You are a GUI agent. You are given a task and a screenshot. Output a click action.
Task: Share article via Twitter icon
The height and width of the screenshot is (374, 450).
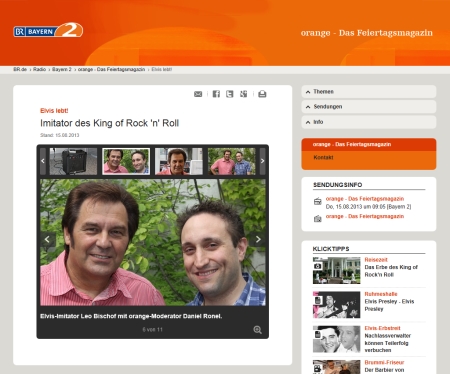pyautogui.click(x=230, y=94)
